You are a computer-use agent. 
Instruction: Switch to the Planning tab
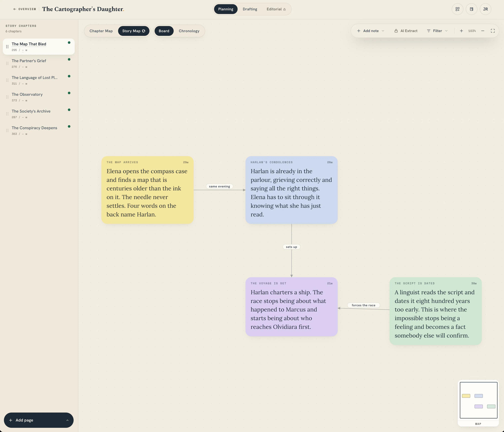click(x=226, y=9)
